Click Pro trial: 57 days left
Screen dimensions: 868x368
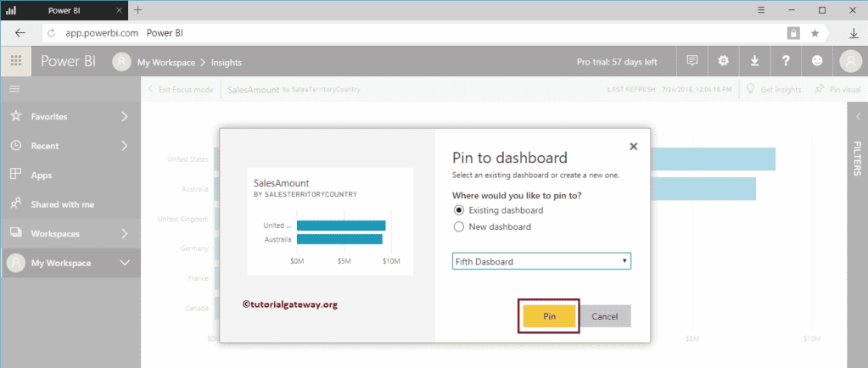pyautogui.click(x=617, y=62)
